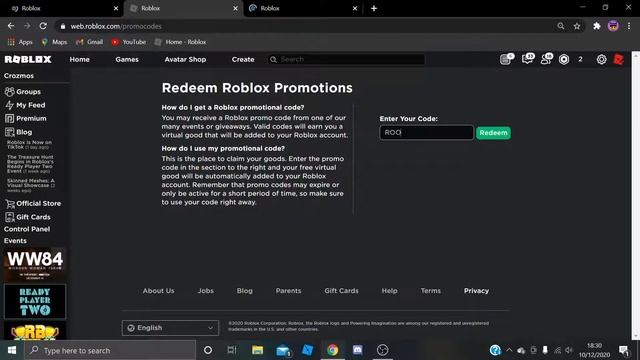This screenshot has height=360, width=640.
Task: Open the Help footer link
Action: point(389,291)
